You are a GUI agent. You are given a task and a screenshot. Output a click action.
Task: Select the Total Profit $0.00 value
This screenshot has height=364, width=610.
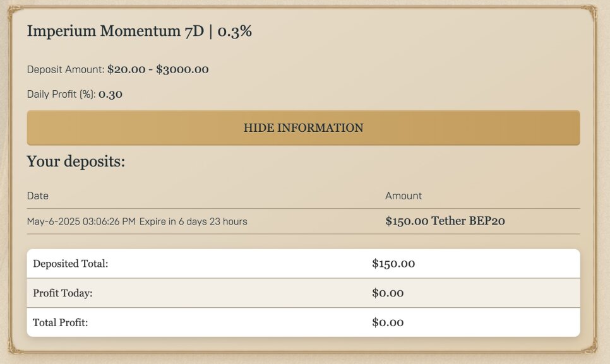(x=388, y=322)
